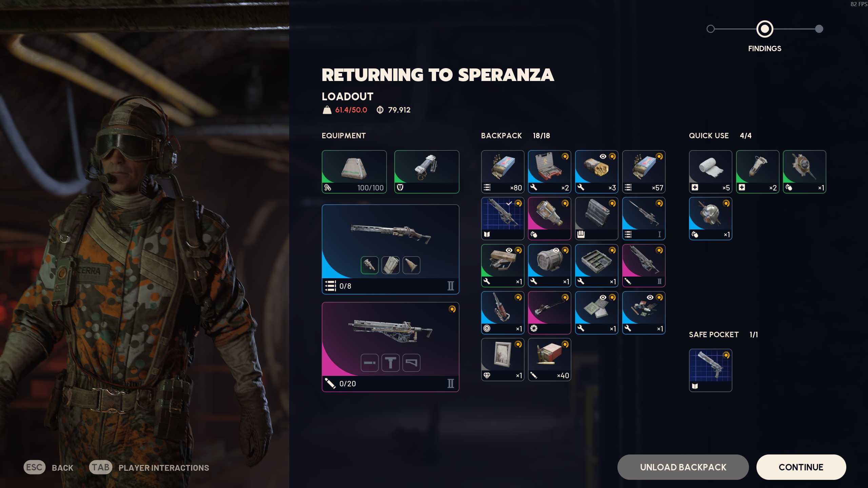
Task: Open the magazine attachment slot on first weapon
Action: click(x=390, y=265)
